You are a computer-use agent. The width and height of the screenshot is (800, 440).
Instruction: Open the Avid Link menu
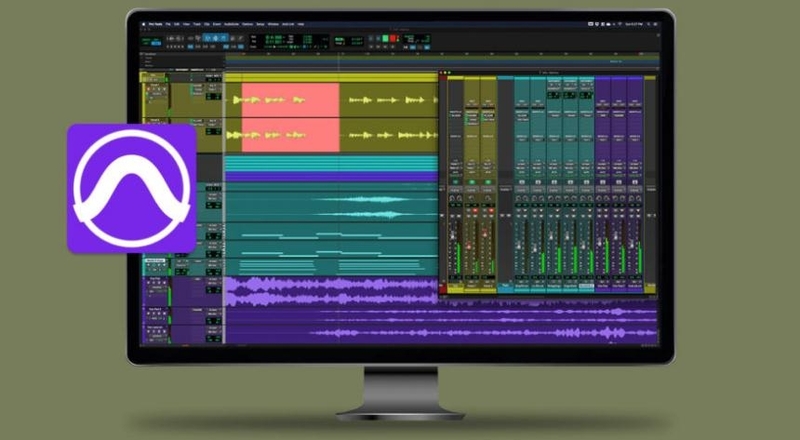[288, 24]
